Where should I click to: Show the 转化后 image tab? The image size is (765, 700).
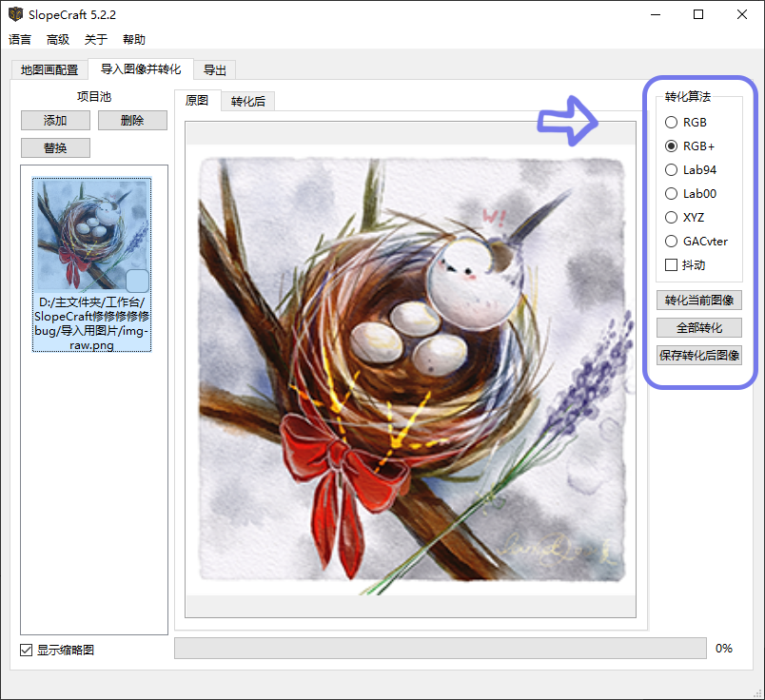pos(247,102)
